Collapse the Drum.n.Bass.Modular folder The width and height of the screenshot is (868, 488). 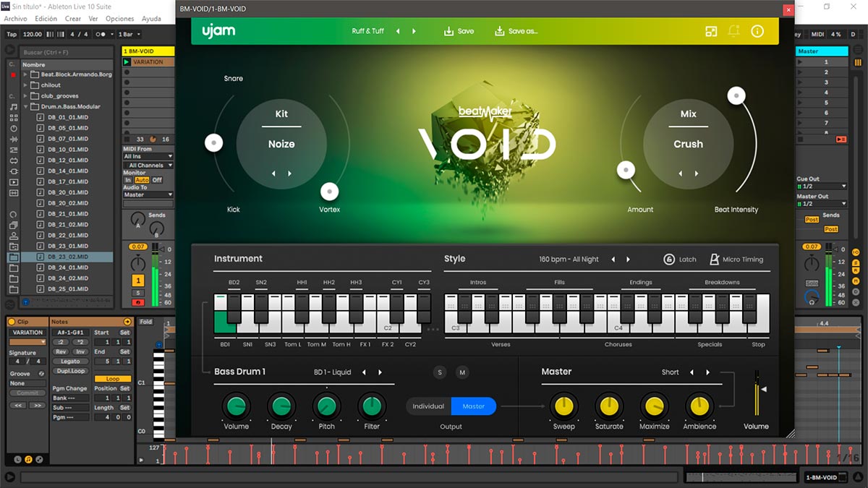tap(25, 107)
